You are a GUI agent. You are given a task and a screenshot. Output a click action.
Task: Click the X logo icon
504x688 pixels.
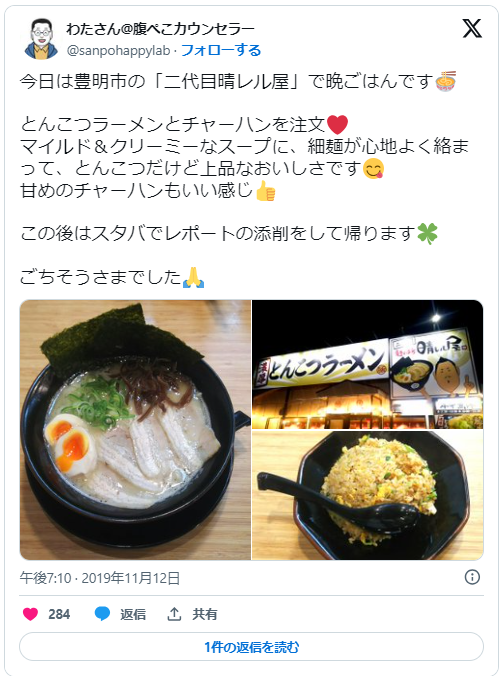[x=472, y=28]
